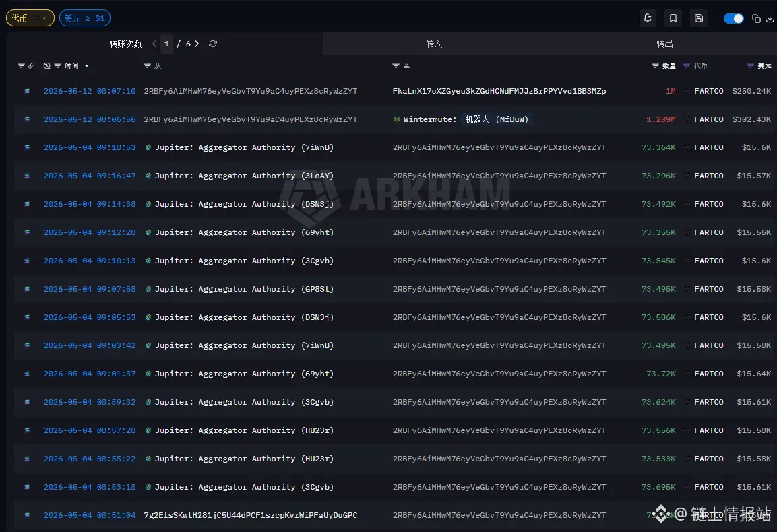
Task: Click transaction icon for 08:06:56 row
Action: point(27,119)
